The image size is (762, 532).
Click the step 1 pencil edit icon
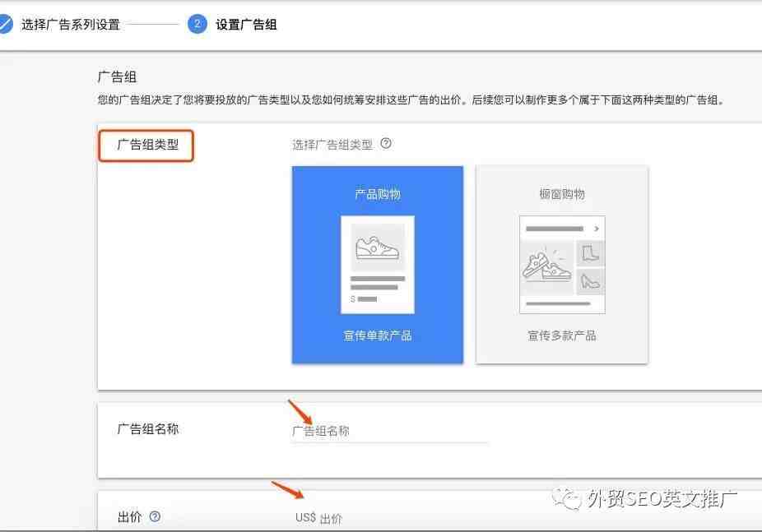pos(4,24)
